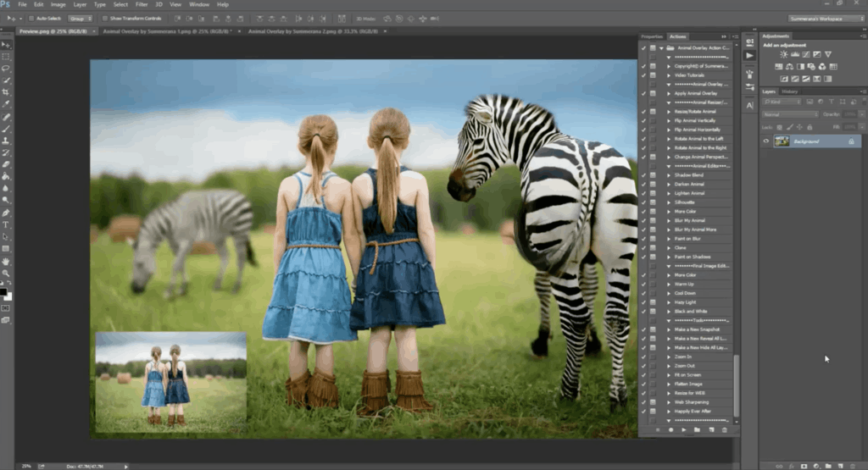Enable the Auto-Select checkbox

31,18
